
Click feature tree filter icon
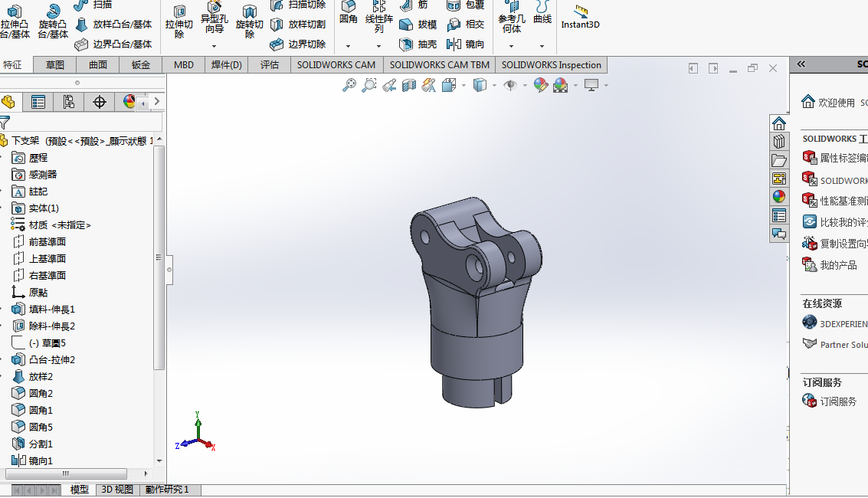pos(5,123)
